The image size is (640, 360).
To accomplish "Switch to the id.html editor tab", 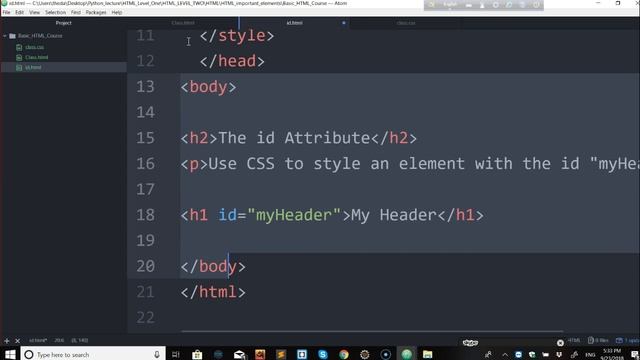I will point(294,23).
